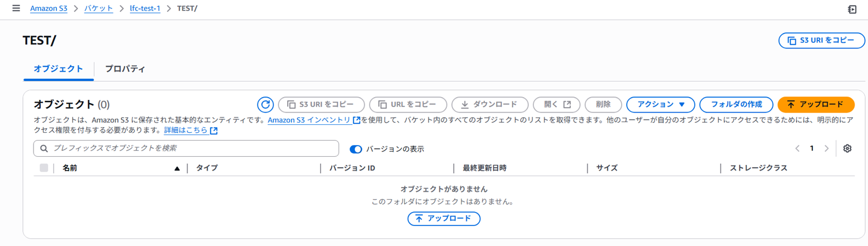Go to next page arrow
This screenshot has width=868, height=246.
(827, 148)
